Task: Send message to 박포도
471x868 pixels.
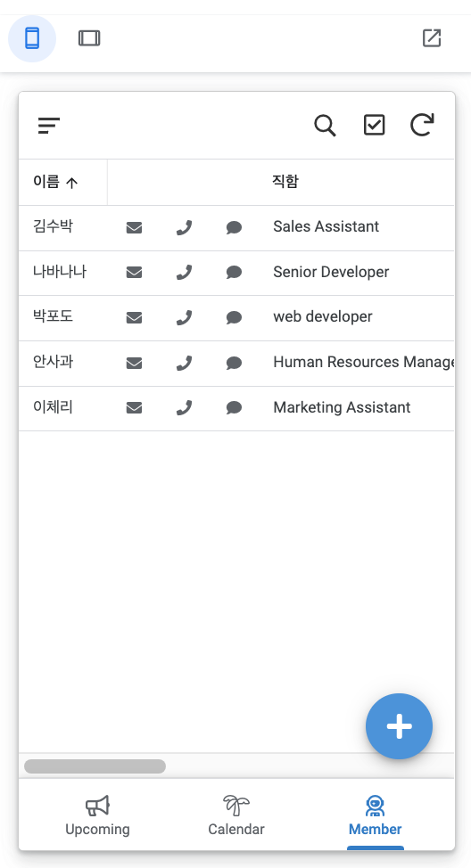Action: tap(234, 318)
